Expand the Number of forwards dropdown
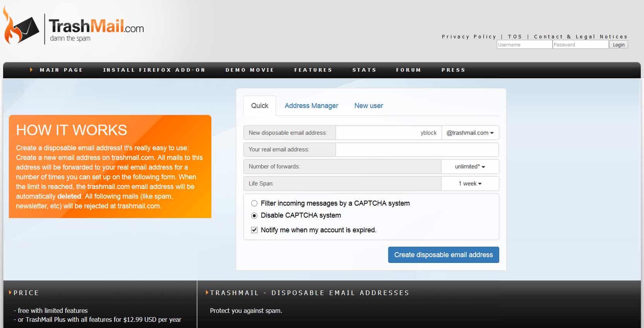This screenshot has width=644, height=328. pos(470,167)
